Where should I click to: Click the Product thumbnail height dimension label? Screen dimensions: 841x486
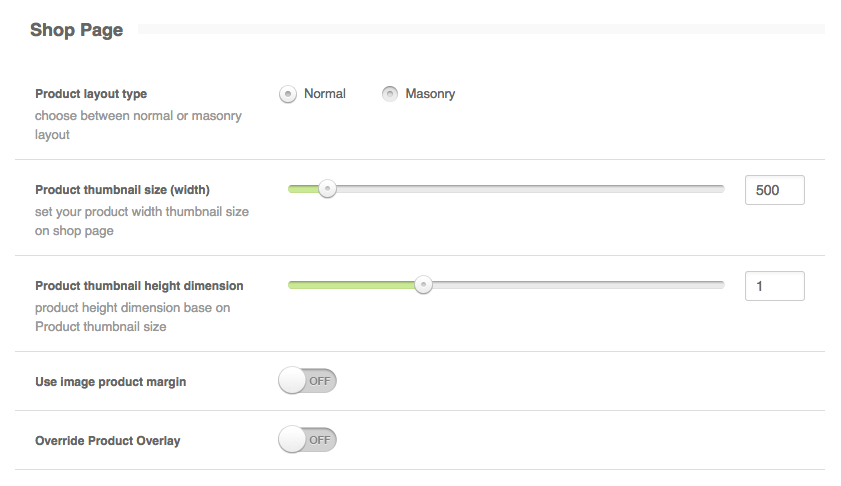pos(139,286)
